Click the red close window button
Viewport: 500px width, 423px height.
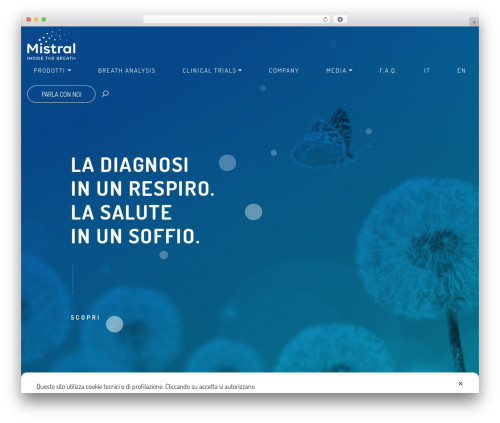point(29,19)
